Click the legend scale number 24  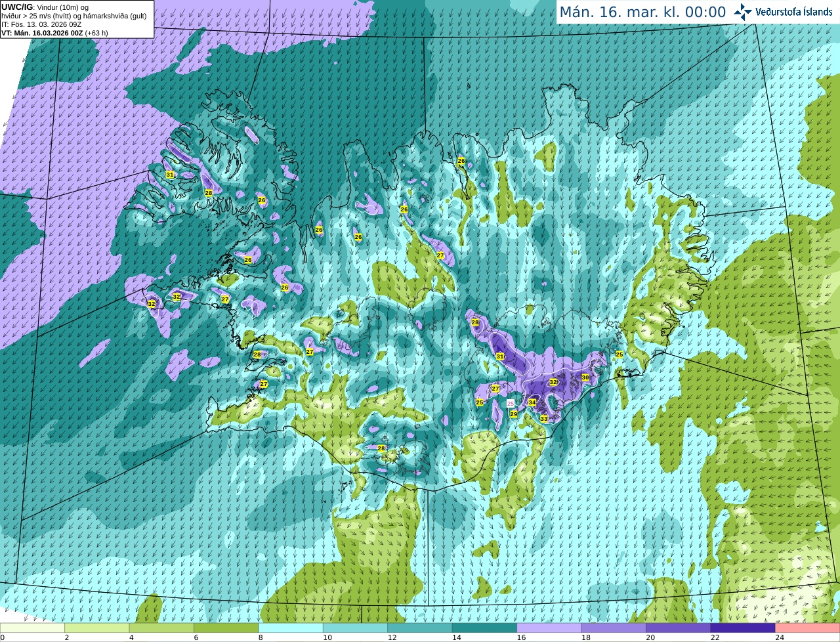[780, 637]
